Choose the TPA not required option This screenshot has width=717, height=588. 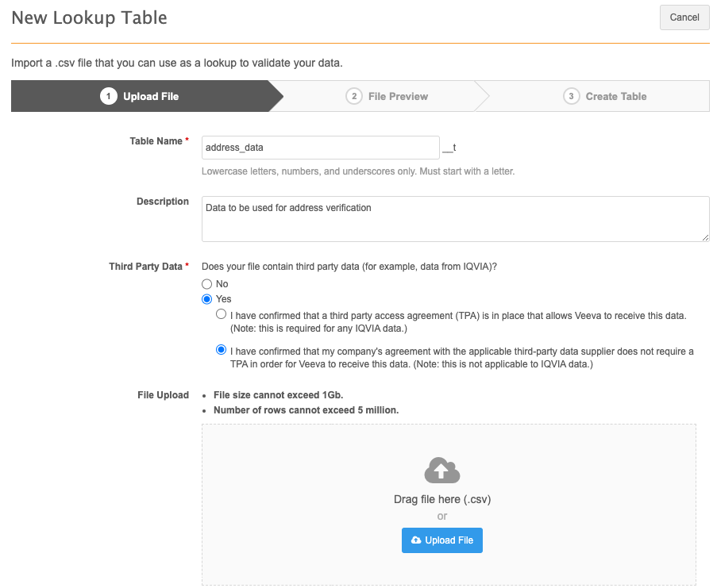[x=222, y=350]
